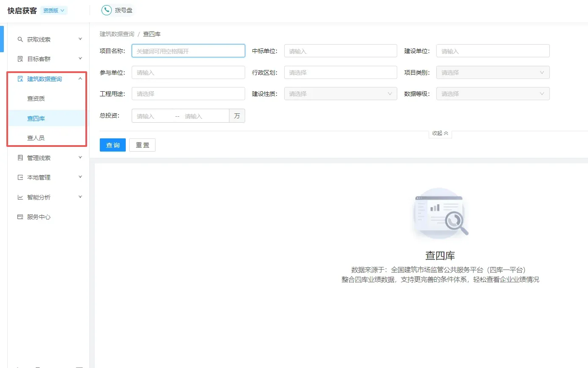
Task: Open the 拨号盘 phone dialer icon
Action: (107, 10)
